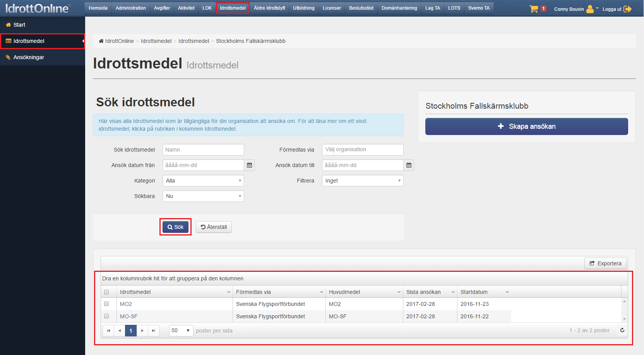This screenshot has height=355, width=644.
Task: Open the Hemsida menu
Action: click(x=98, y=8)
